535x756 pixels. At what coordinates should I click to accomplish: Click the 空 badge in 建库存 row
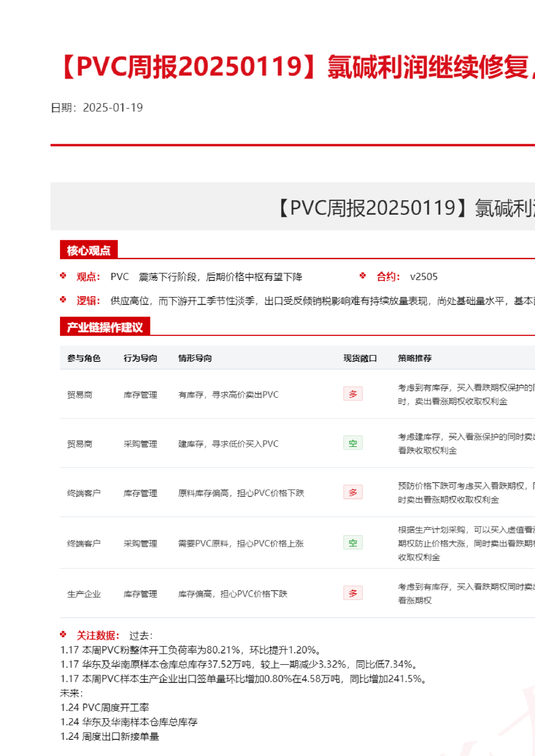tap(353, 443)
